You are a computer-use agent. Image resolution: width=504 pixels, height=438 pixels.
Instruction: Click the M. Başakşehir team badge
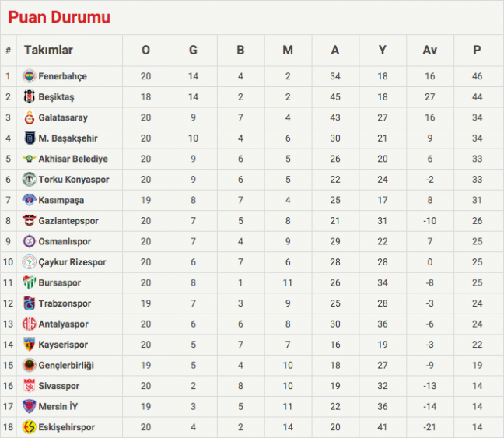(x=29, y=138)
